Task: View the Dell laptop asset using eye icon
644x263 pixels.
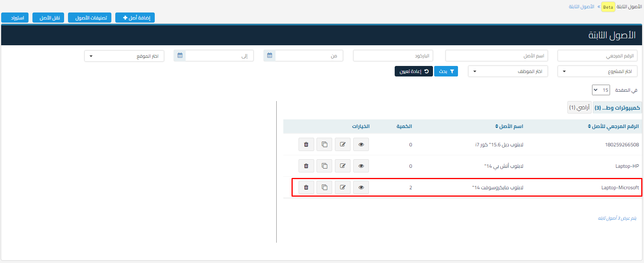Action: [x=361, y=145]
